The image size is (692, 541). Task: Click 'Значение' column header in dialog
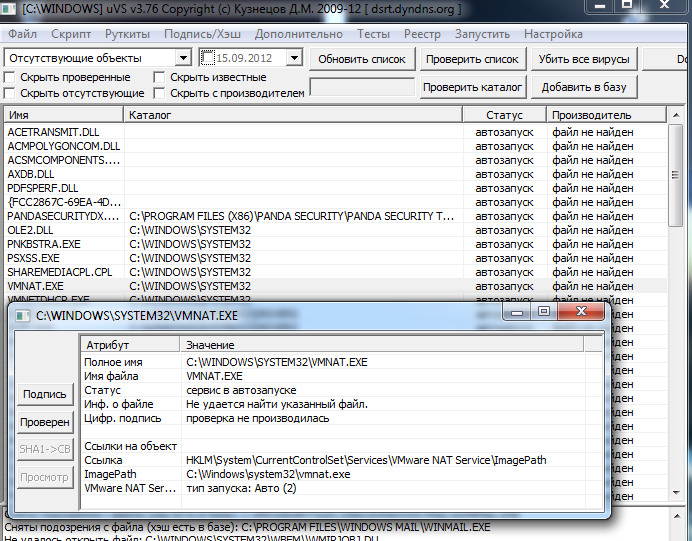(x=382, y=345)
